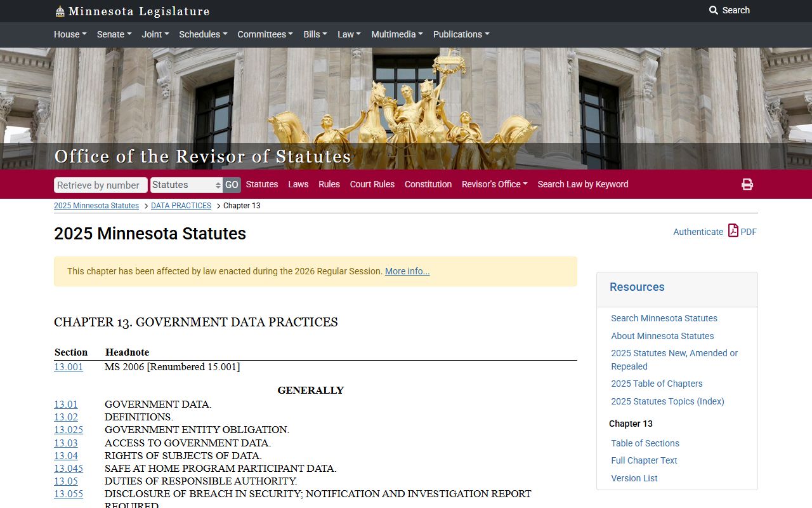Focus the Retrieve by number field
Screen dimensions: 812x508
[x=101, y=185]
